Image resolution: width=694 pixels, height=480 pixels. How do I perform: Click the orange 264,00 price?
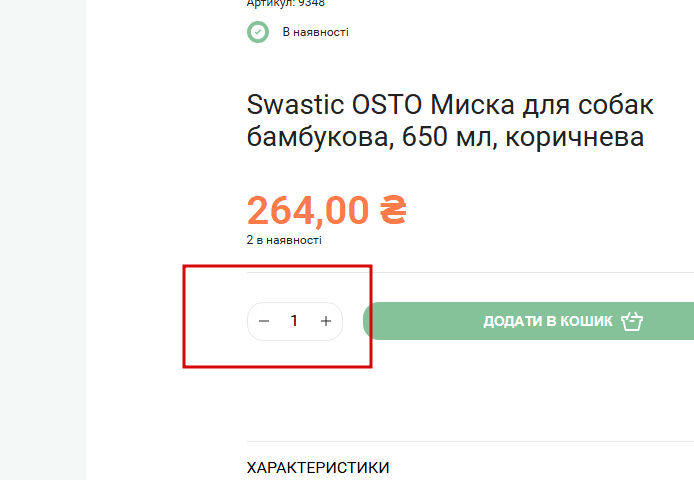[x=308, y=210]
